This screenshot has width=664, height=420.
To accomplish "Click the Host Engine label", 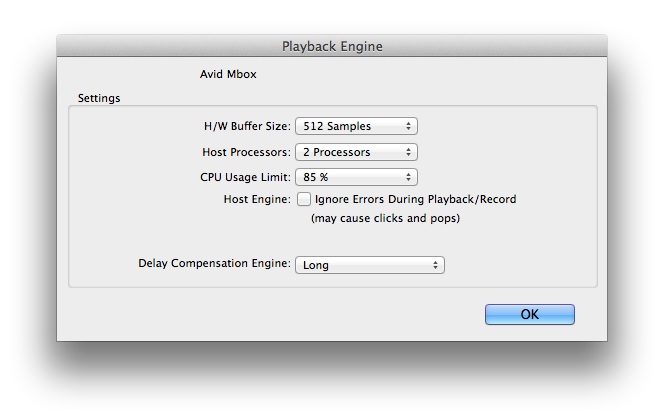I will (x=257, y=199).
